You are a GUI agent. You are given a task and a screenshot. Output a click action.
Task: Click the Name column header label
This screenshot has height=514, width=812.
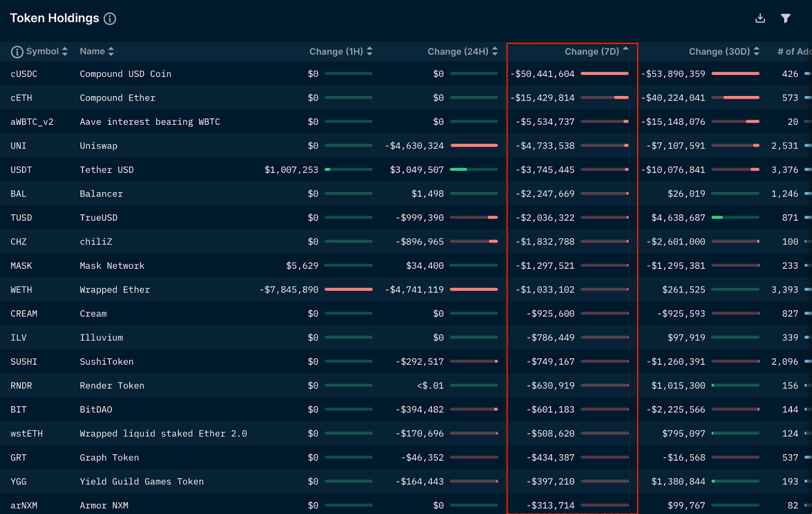pos(92,51)
